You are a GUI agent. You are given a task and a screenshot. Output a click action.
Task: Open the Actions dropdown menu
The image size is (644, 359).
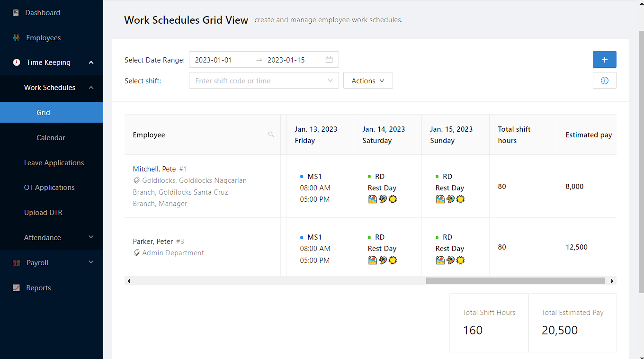click(x=368, y=81)
